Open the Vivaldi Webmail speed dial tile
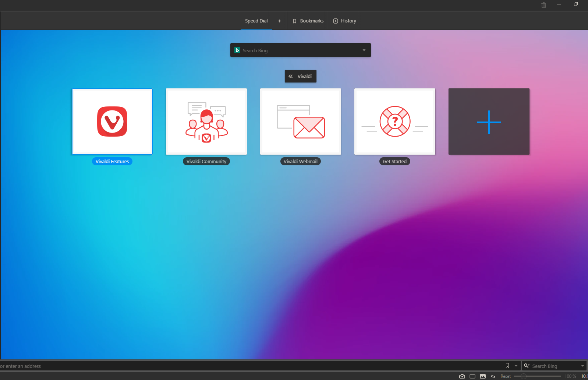 click(301, 122)
